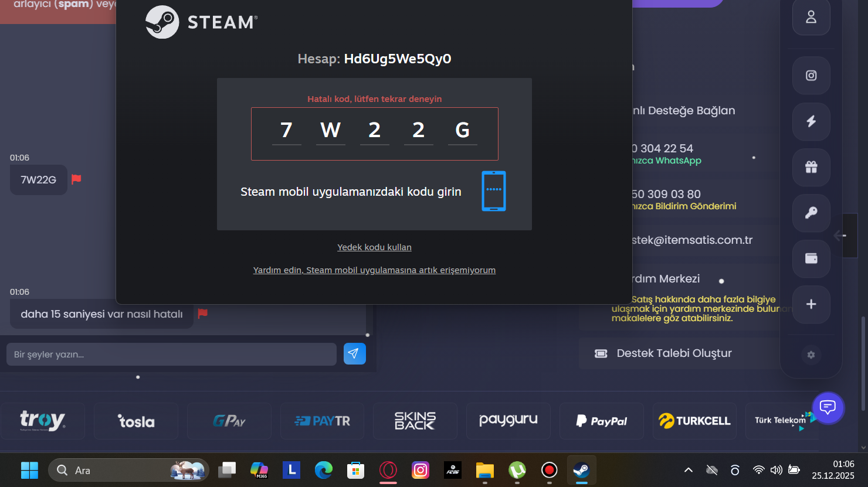Click the plus icon in sidebar

[811, 304]
